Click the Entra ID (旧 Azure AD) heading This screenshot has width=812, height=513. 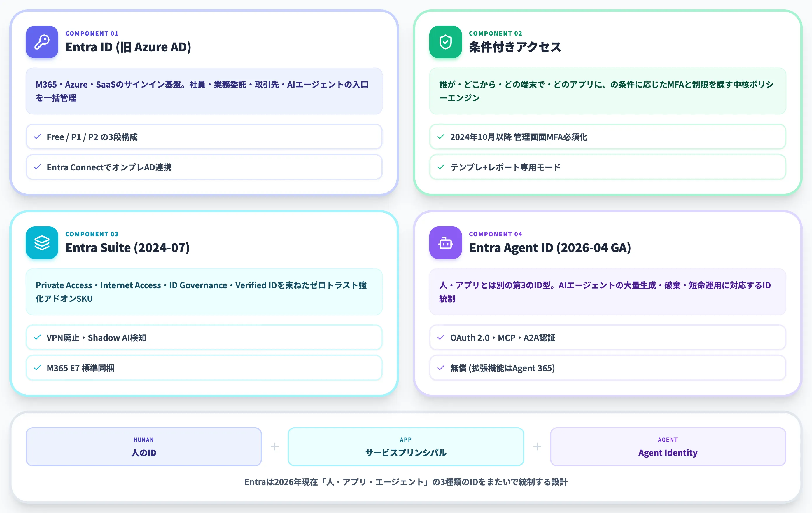pyautogui.click(x=128, y=47)
